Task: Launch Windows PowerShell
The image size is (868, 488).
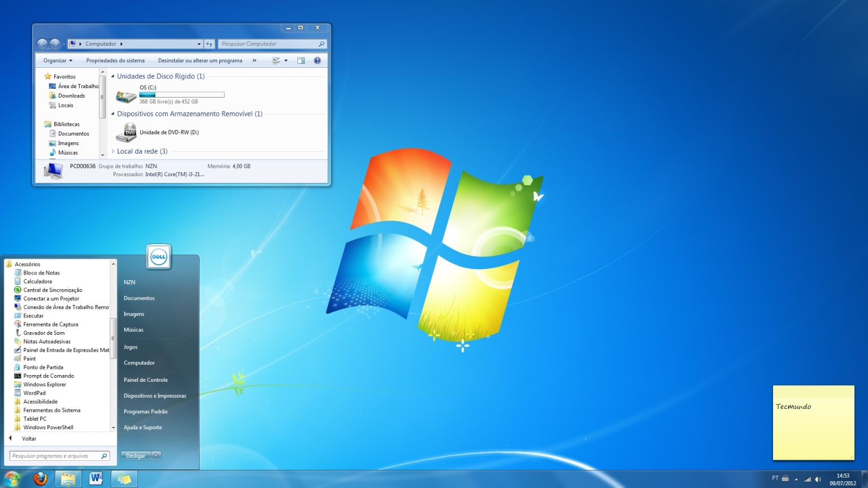Action: [x=46, y=427]
